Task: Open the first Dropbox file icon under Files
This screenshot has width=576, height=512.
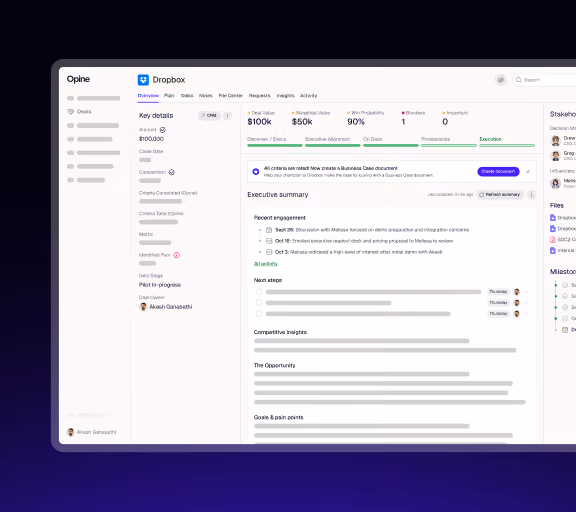Action: 552,217
